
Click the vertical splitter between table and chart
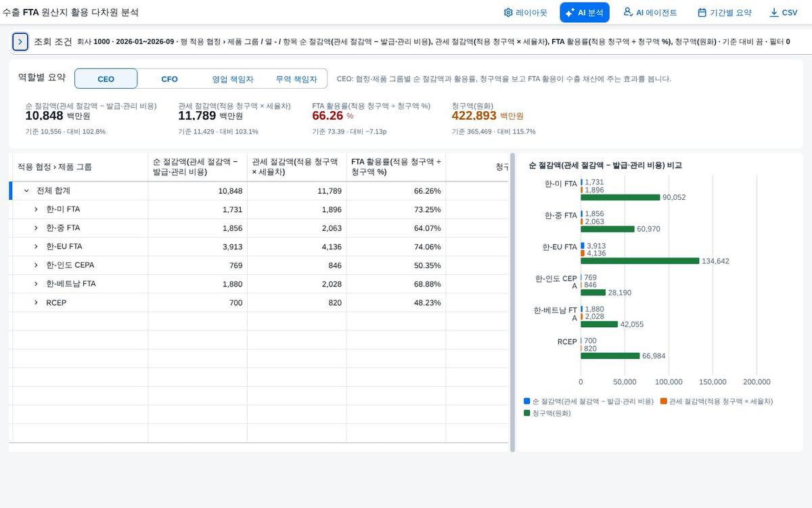[x=512, y=302]
